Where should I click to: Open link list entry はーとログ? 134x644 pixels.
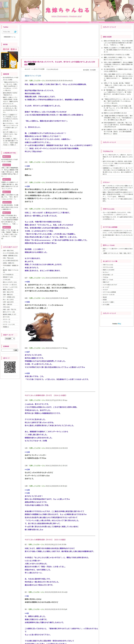[106, 287]
